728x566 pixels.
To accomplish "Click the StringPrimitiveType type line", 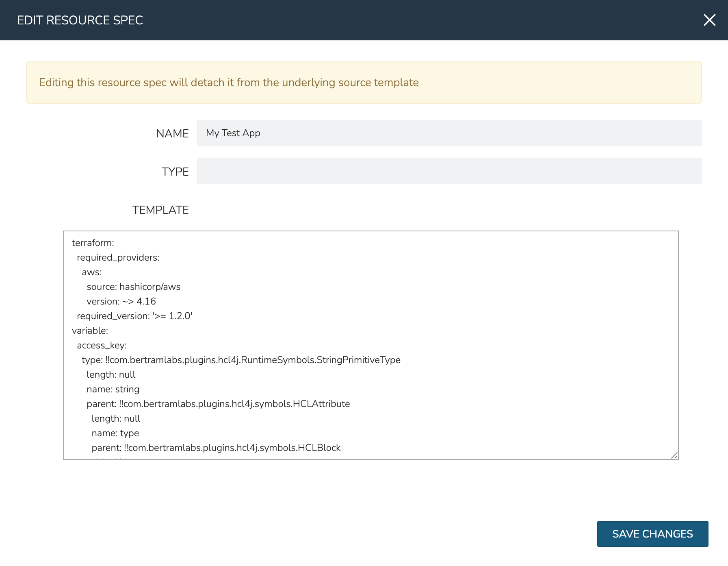I will tap(241, 360).
